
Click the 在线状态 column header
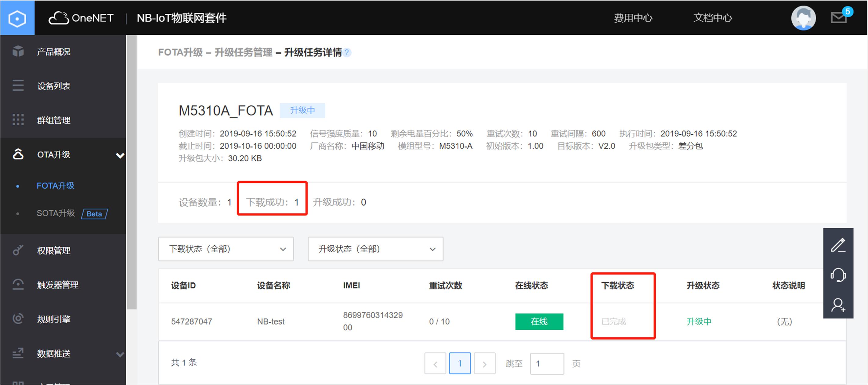[x=531, y=285]
